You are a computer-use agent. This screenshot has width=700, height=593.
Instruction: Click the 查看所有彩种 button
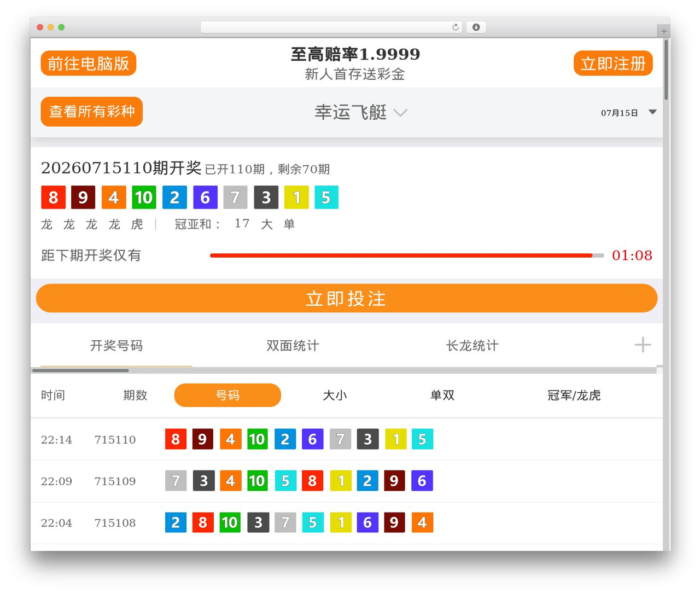92,112
